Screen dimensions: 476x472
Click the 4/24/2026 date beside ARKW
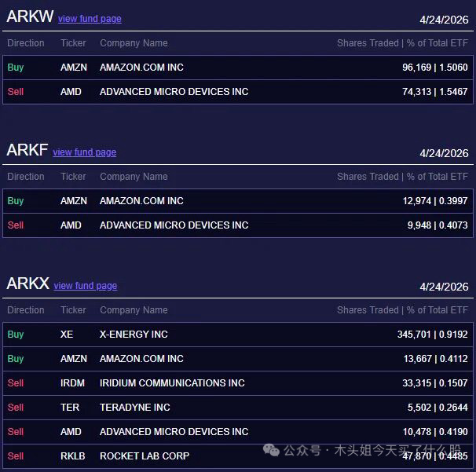pos(444,20)
